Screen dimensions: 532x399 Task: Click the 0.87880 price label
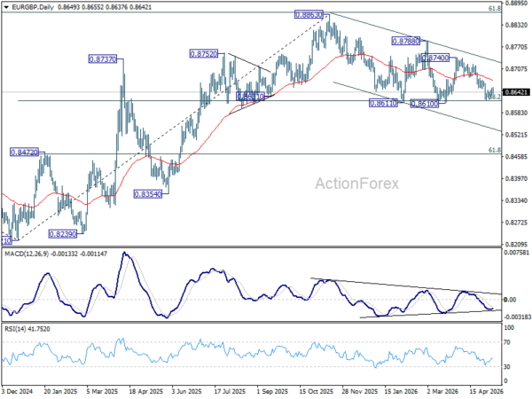(406, 41)
